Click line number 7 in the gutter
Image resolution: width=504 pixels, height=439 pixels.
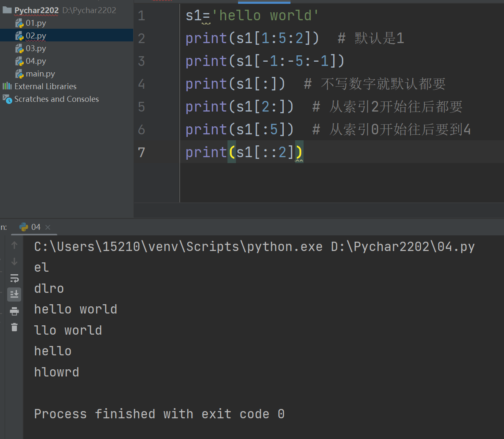point(142,152)
